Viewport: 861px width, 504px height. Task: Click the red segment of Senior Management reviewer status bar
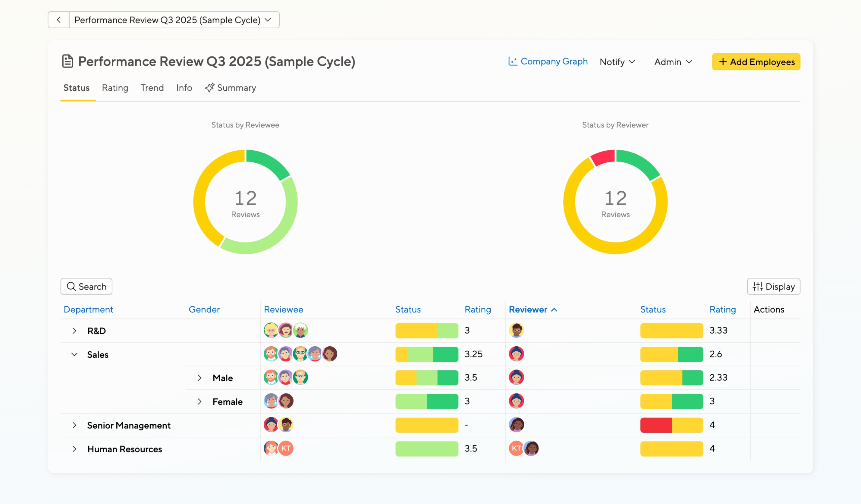(656, 425)
